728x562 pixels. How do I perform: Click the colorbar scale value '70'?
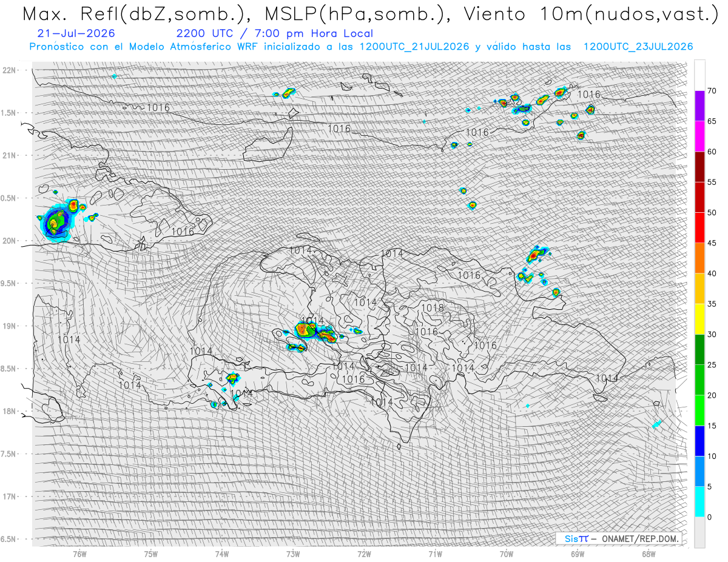click(712, 91)
